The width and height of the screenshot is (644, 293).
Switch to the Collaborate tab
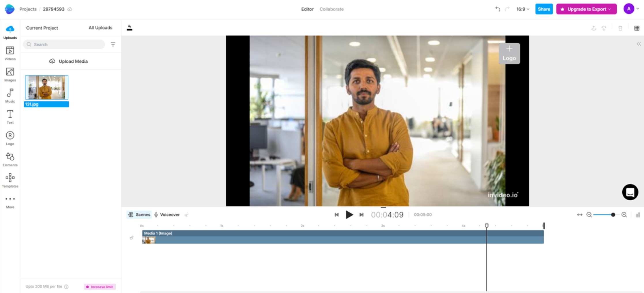332,9
